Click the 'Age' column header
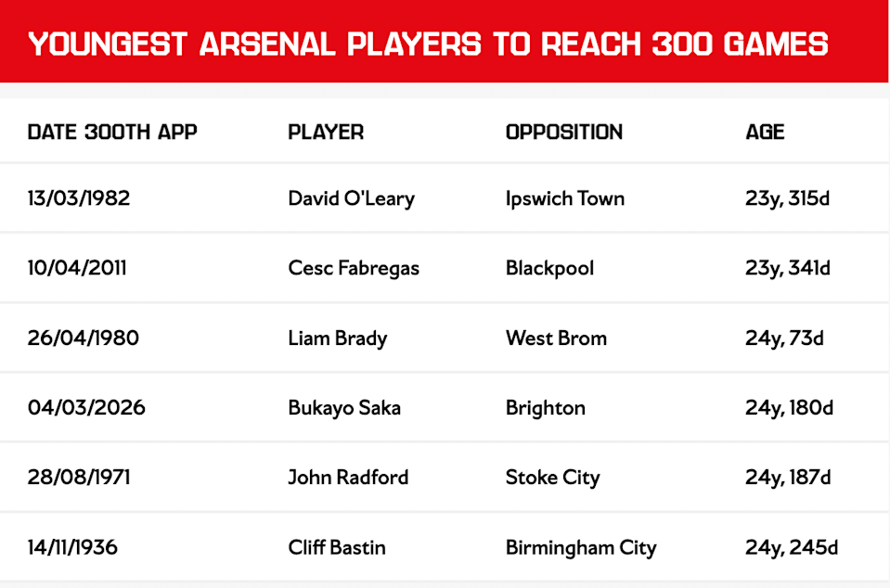 click(x=765, y=132)
